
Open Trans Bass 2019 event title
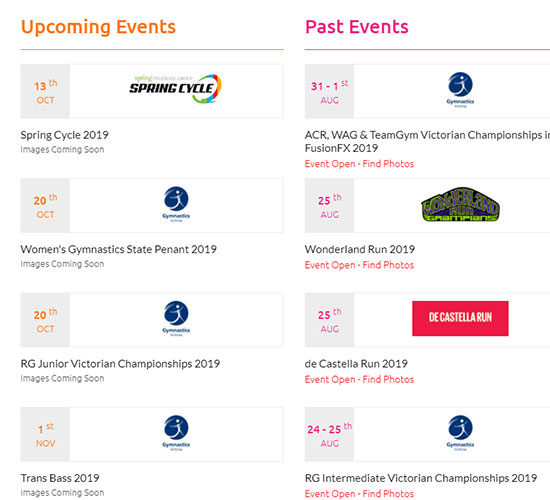pos(60,478)
